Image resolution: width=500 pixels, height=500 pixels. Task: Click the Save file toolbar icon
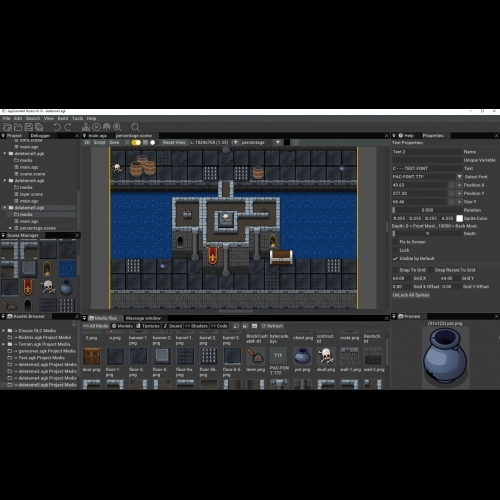click(x=29, y=127)
